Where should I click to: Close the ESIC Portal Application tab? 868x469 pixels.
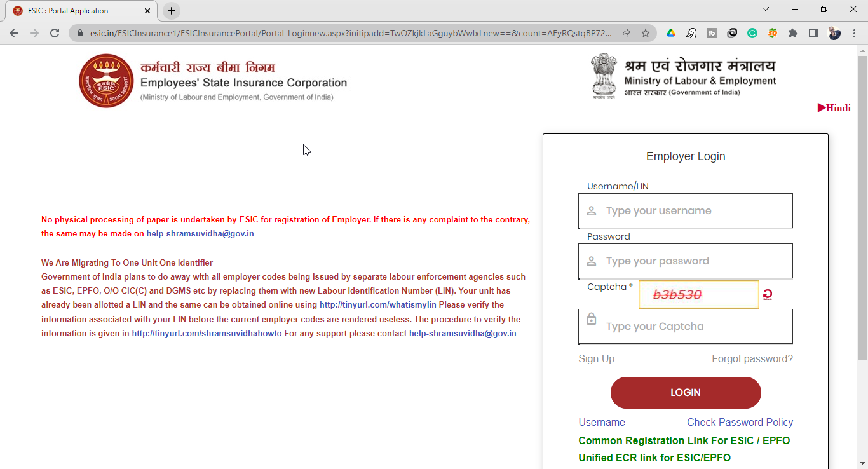pyautogui.click(x=147, y=11)
